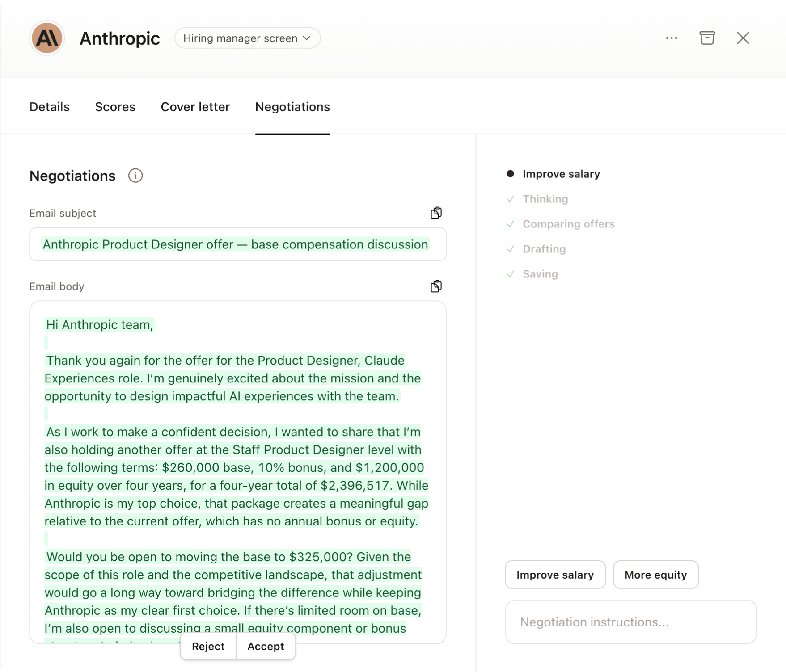The image size is (786, 672).
Task: Accept the suggested email draft
Action: [266, 646]
